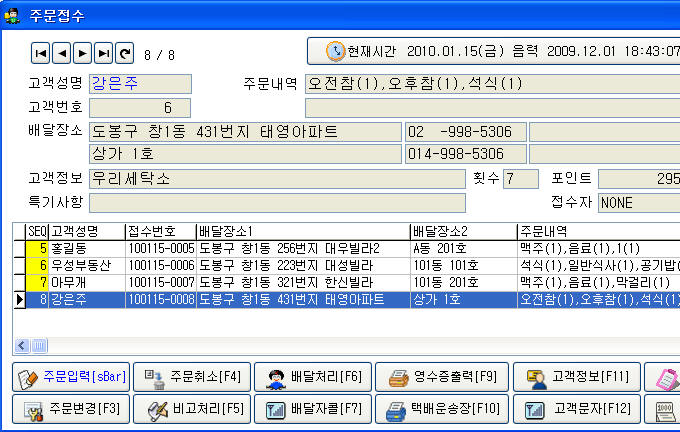Click the 배달장소2 column header
680x432 pixels.
coord(464,232)
